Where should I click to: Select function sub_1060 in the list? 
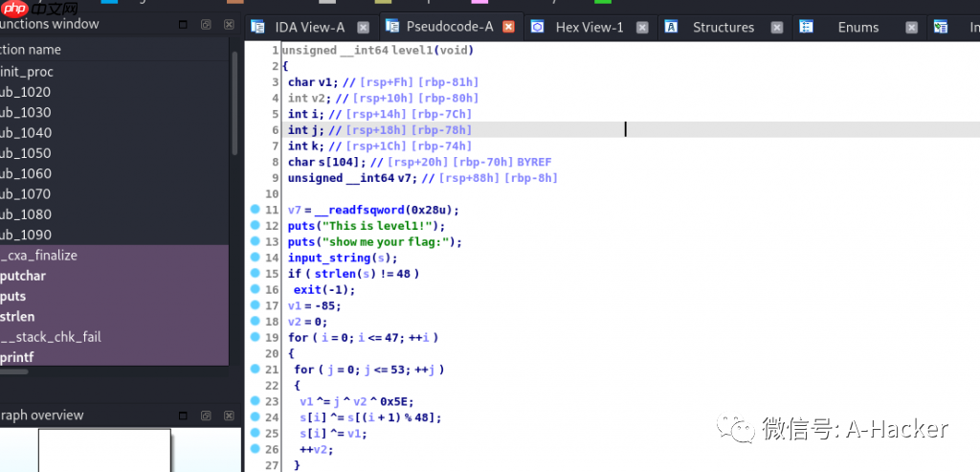pos(115,173)
